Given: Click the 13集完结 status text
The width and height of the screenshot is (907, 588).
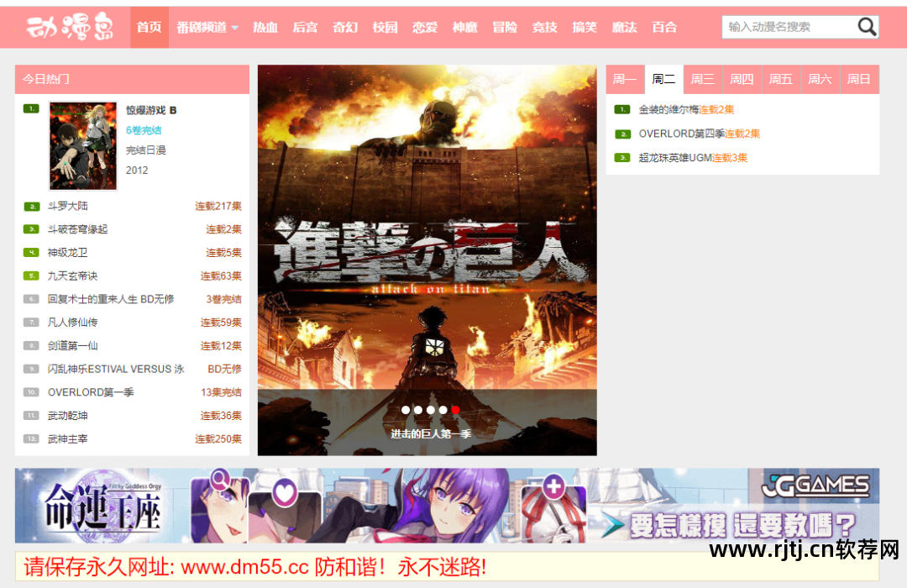Looking at the screenshot, I should pyautogui.click(x=221, y=392).
